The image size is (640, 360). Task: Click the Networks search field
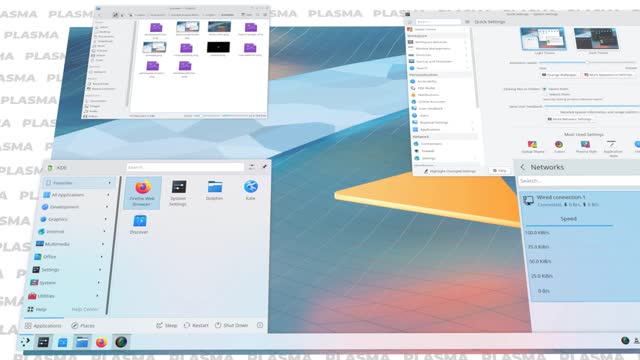(580, 181)
